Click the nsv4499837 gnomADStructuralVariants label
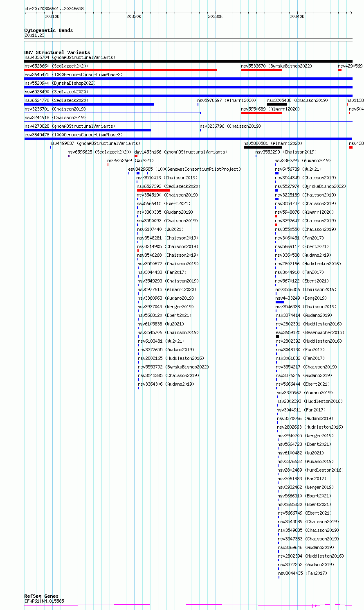This screenshot has width=364, height=610. pos(95,143)
